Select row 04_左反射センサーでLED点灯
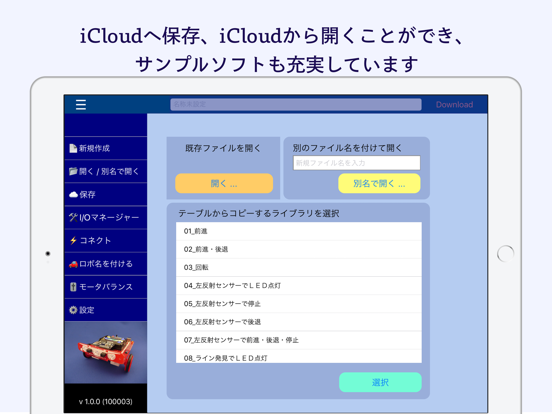Screen dimensions: 552x414 [299, 286]
